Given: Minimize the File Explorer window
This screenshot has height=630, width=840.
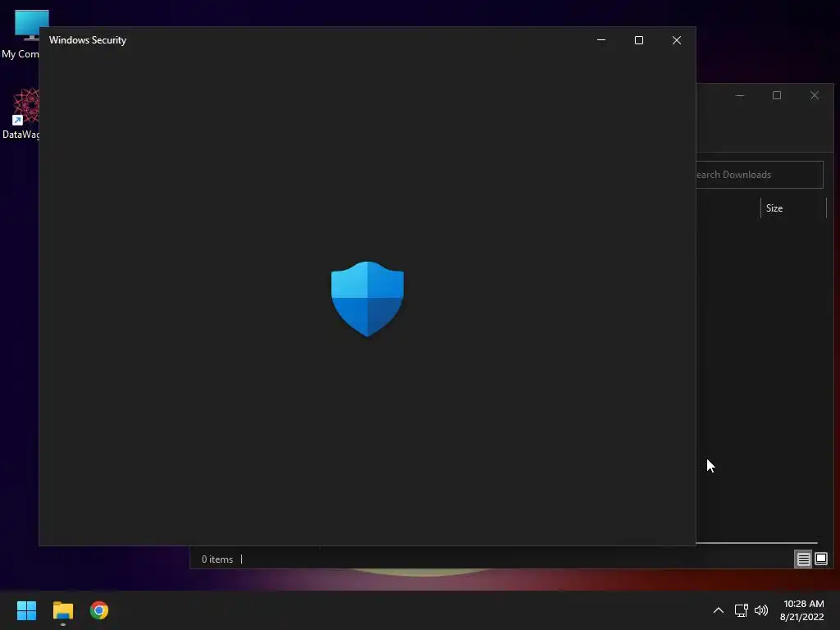Looking at the screenshot, I should [740, 95].
